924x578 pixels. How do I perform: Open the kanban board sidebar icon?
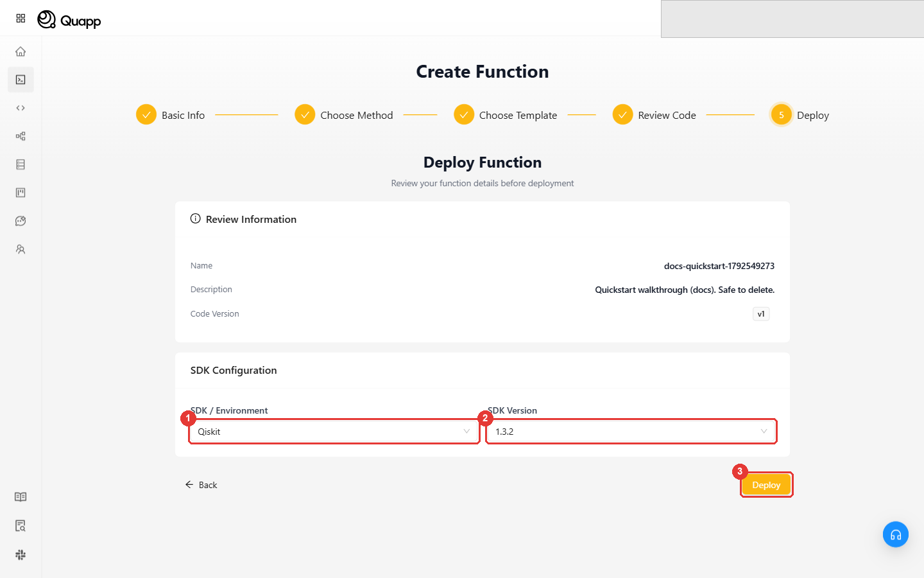tap(21, 193)
